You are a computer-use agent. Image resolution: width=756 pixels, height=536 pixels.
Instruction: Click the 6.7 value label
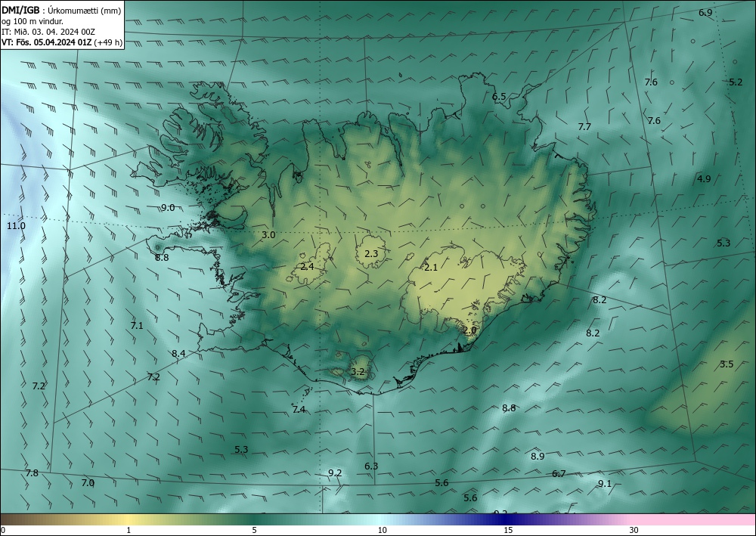pos(559,474)
